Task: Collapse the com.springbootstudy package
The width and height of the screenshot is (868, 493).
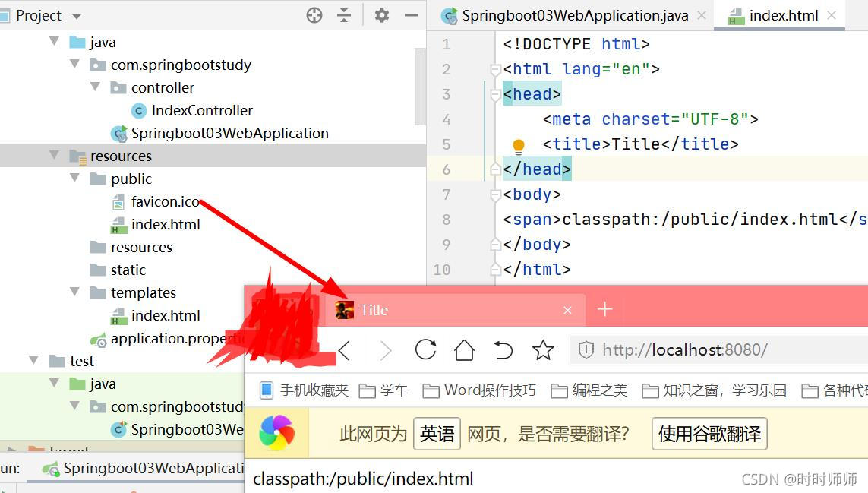Action: 74,64
